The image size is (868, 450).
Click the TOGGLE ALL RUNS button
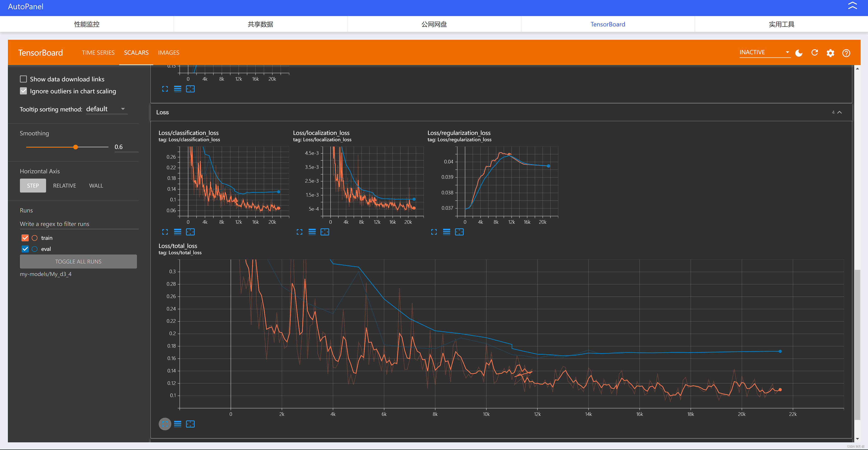pyautogui.click(x=78, y=261)
